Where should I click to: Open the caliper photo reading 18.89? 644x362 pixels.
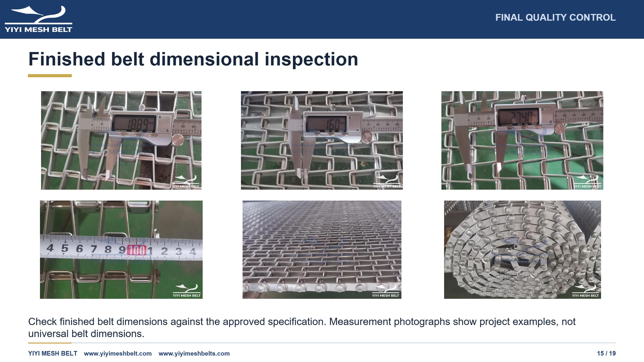point(121,140)
